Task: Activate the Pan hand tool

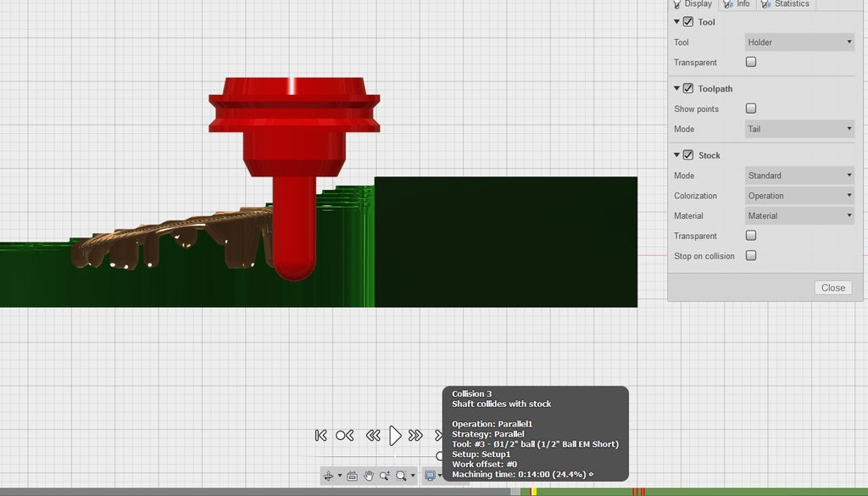Action: pos(369,476)
